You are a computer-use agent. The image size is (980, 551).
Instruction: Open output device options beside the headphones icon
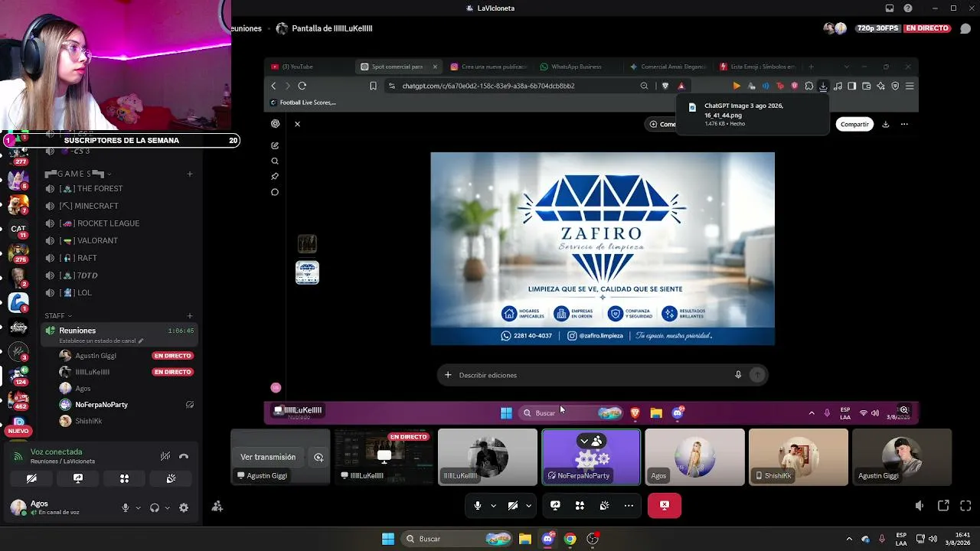(166, 507)
